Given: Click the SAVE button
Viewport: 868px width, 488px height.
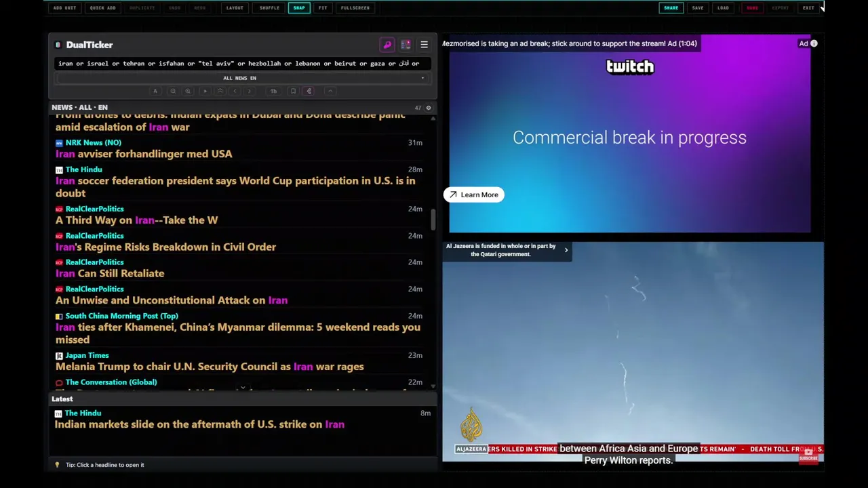Looking at the screenshot, I should pos(698,8).
